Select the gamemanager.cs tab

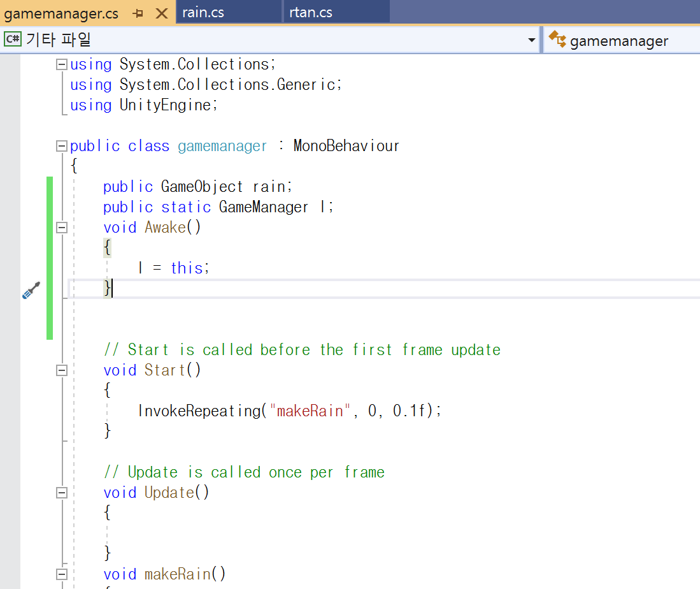click(x=61, y=13)
